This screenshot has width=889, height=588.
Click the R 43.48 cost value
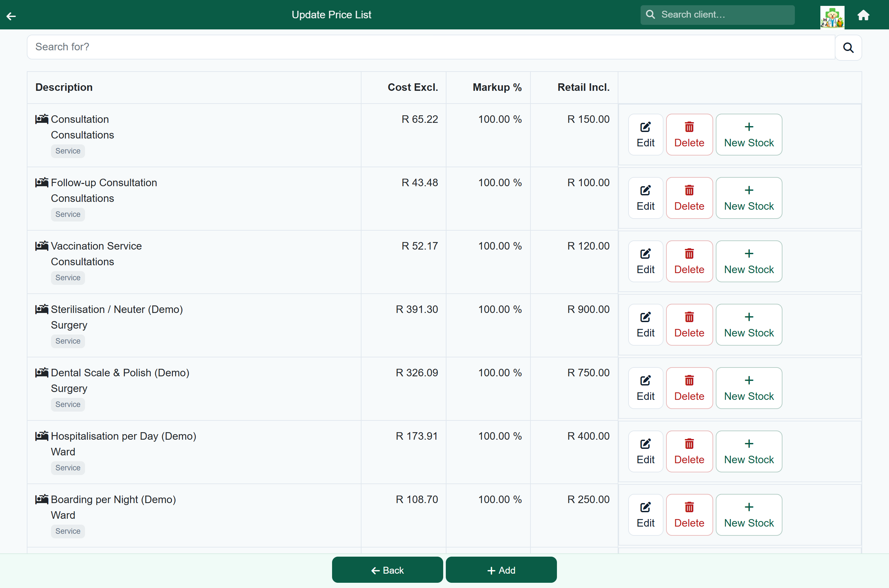(x=420, y=183)
